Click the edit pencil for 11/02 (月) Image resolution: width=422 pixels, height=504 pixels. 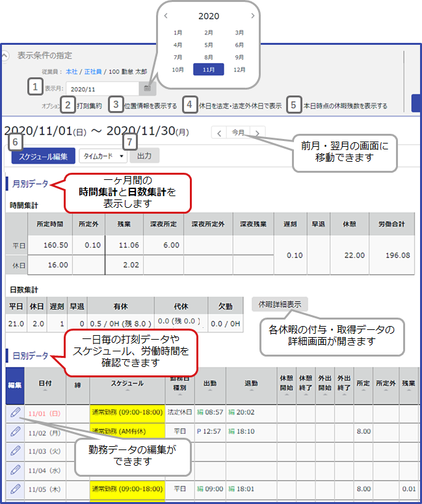pos(15,431)
